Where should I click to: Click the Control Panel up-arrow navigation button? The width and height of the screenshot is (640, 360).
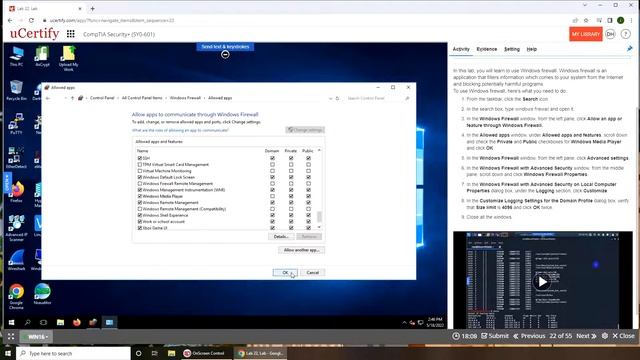pos(72,98)
